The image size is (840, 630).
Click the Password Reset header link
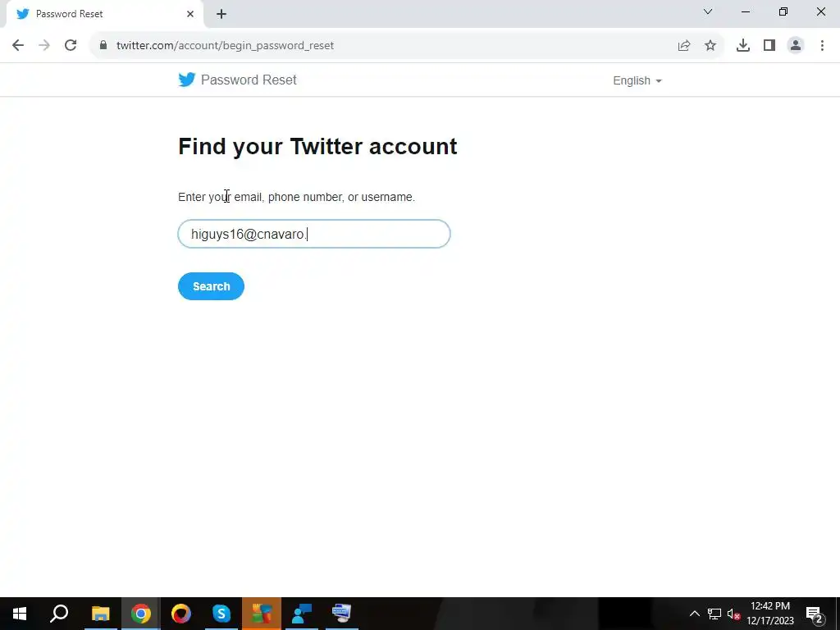pos(249,80)
